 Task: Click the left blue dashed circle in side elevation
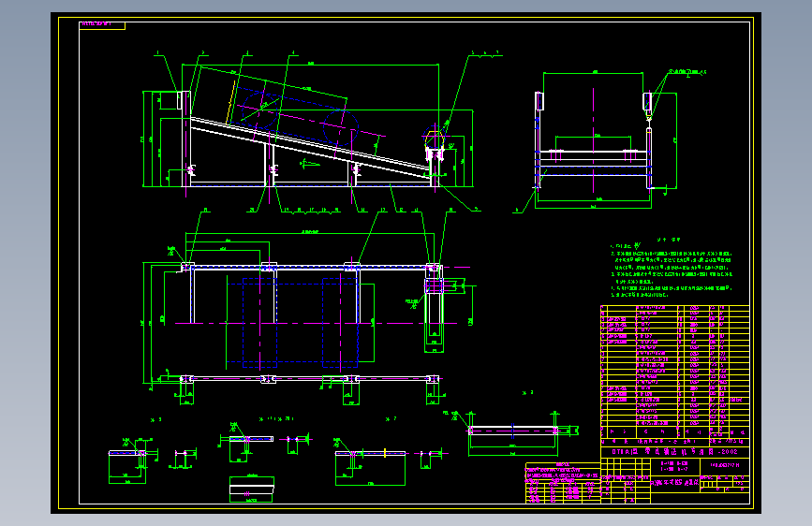(x=260, y=110)
